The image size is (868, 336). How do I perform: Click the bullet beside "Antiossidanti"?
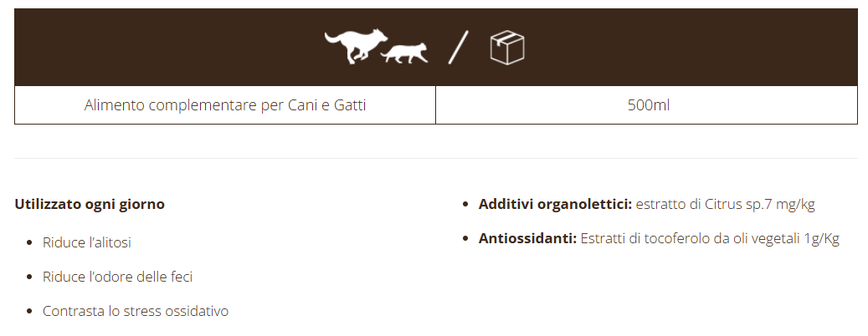coord(466,239)
